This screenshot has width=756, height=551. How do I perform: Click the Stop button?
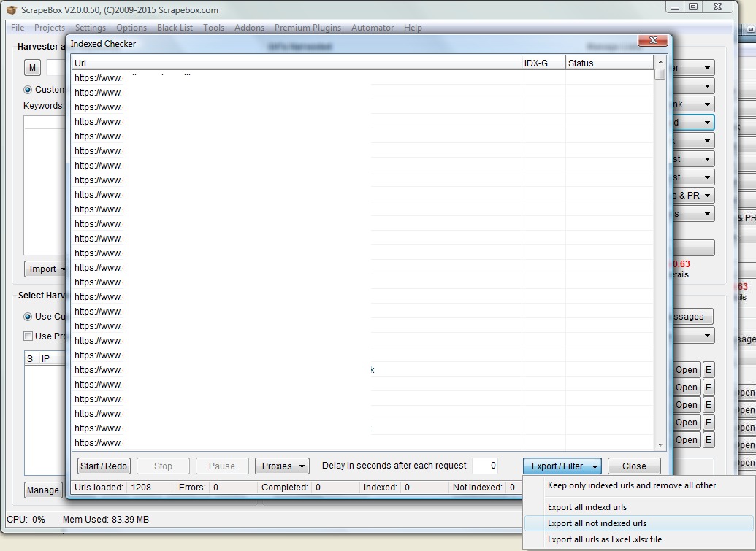(163, 466)
